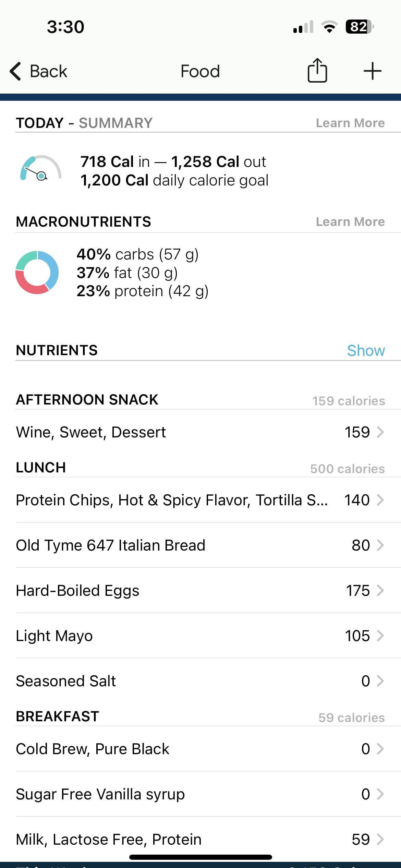
Task: Select the Light Mayo food entry
Action: coord(200,636)
